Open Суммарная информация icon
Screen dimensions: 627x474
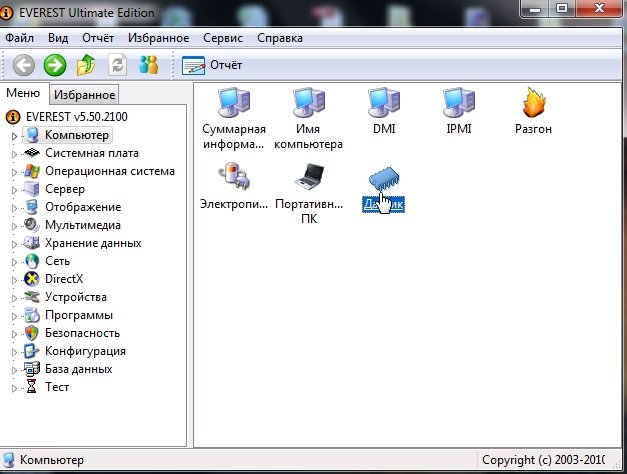[234, 119]
